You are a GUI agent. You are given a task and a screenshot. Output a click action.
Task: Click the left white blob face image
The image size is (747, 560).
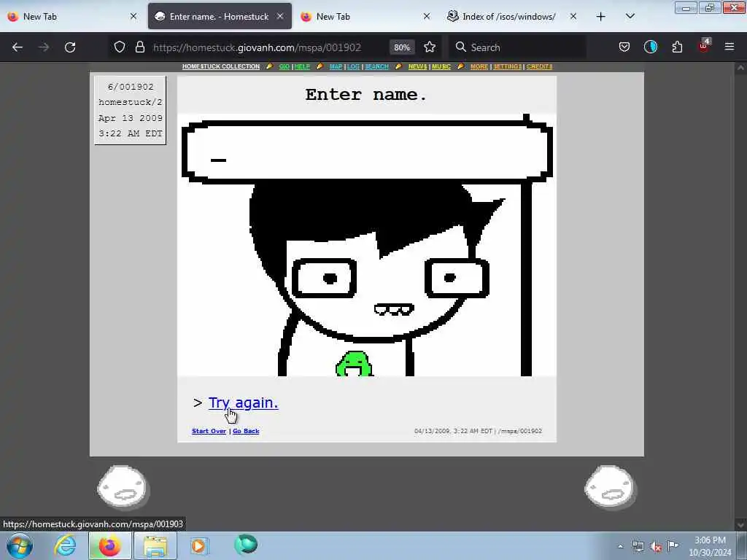(x=123, y=487)
